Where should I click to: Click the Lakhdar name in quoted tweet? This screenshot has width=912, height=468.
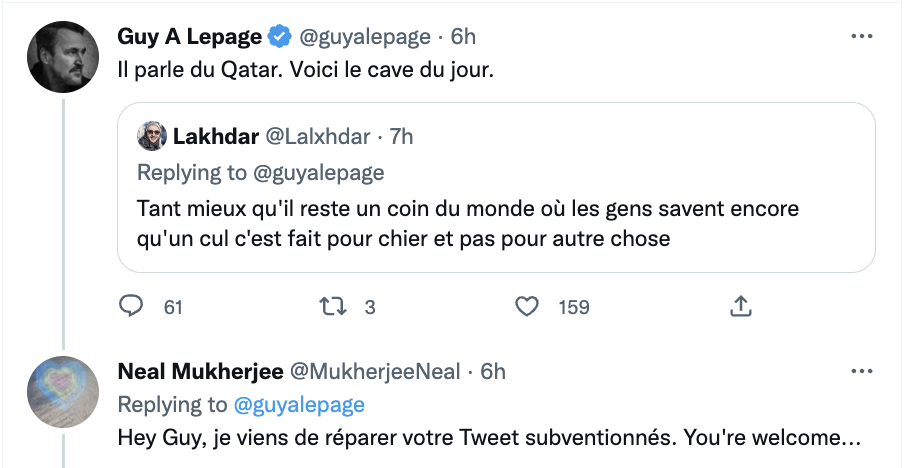tap(216, 136)
